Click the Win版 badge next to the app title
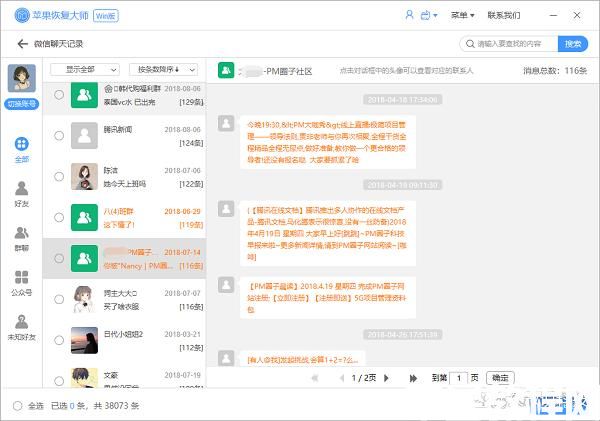Image resolution: width=600 pixels, height=421 pixels. point(106,16)
